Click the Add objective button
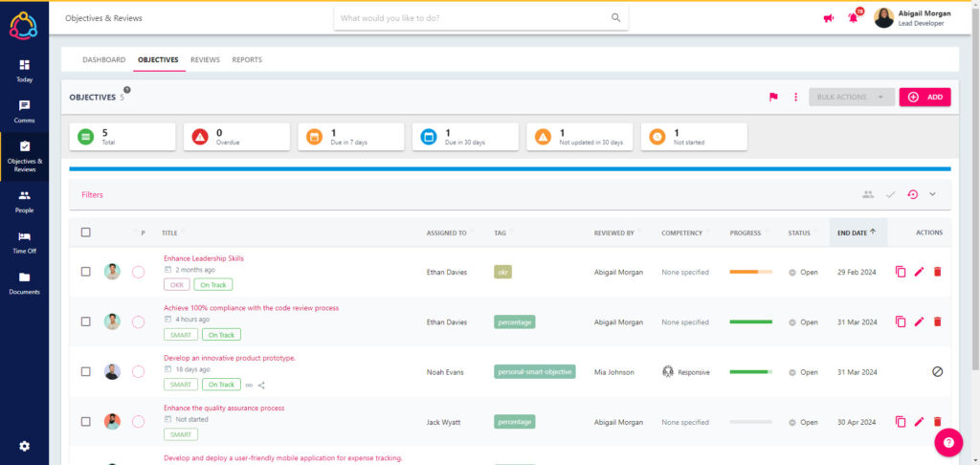Screen dimensions: 980x465 925,97
